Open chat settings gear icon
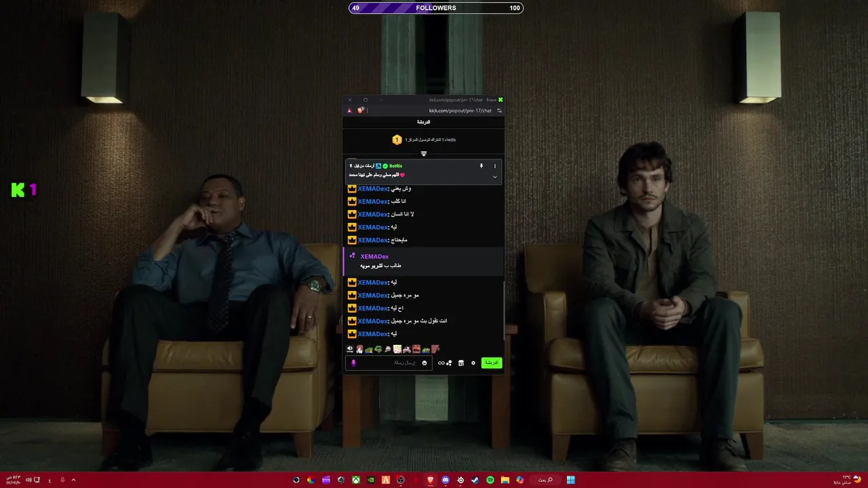The image size is (868, 488). pyautogui.click(x=473, y=363)
